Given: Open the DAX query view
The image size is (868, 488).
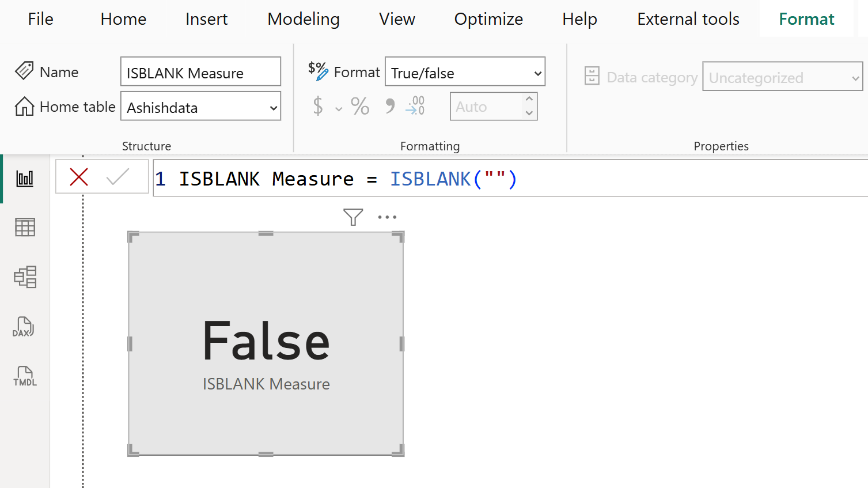Looking at the screenshot, I should [x=24, y=327].
